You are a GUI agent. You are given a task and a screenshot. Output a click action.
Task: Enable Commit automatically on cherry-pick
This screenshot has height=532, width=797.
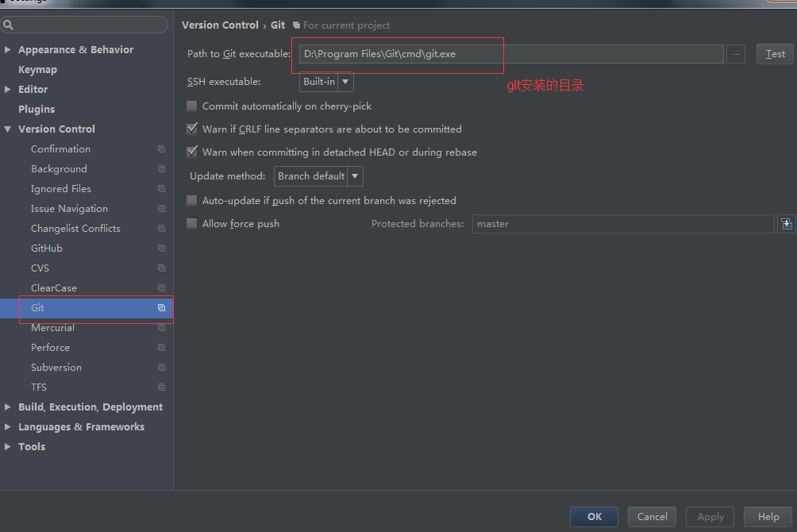[x=191, y=106]
